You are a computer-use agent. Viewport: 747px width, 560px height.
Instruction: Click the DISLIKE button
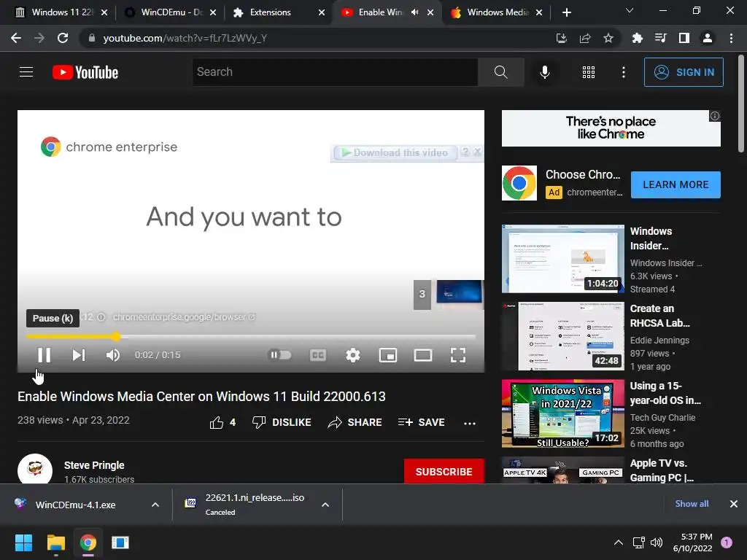282,422
